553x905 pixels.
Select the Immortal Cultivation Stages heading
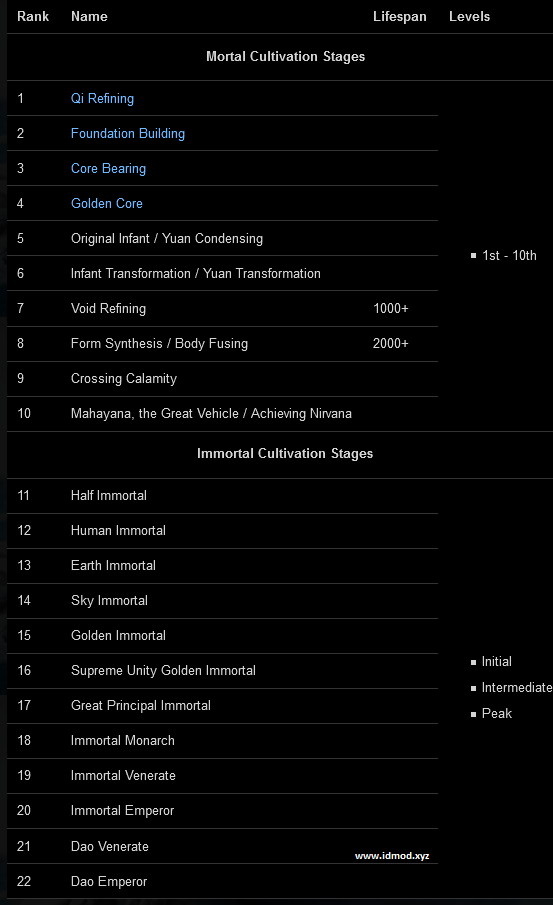pyautogui.click(x=285, y=454)
